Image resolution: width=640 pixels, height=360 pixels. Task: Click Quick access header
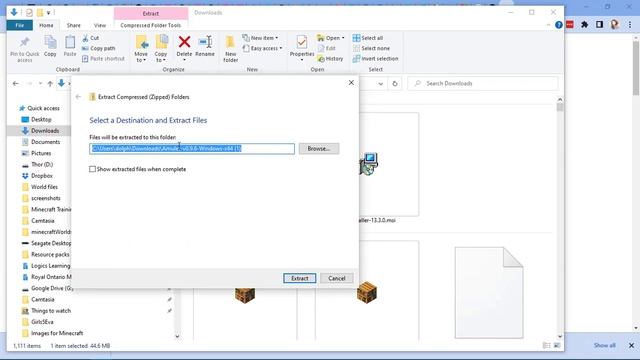coord(43,108)
